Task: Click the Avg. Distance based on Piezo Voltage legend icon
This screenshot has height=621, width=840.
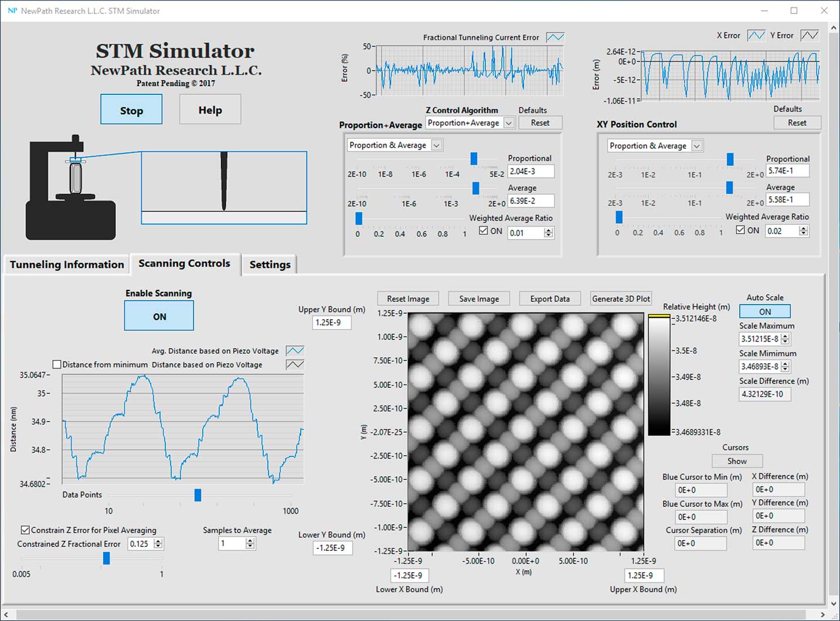Action: pos(295,351)
